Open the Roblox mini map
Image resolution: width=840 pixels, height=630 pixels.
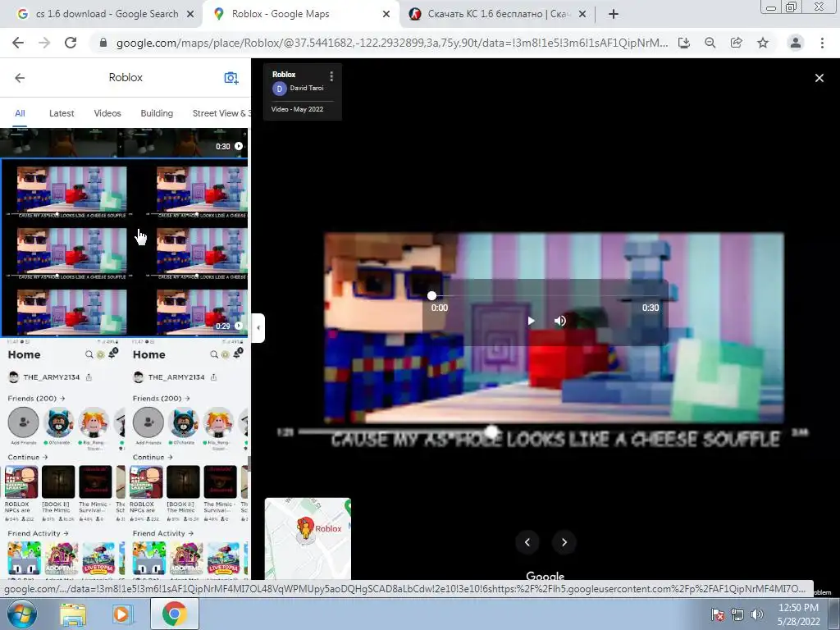click(308, 538)
